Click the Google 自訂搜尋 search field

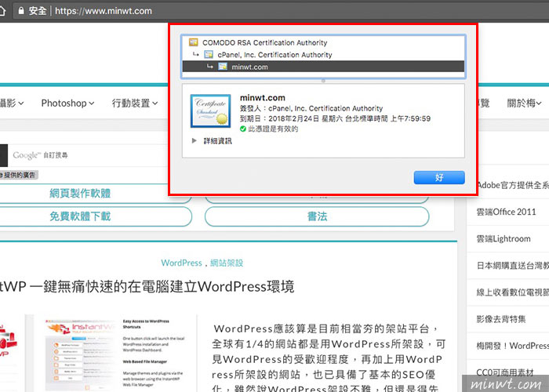point(89,155)
